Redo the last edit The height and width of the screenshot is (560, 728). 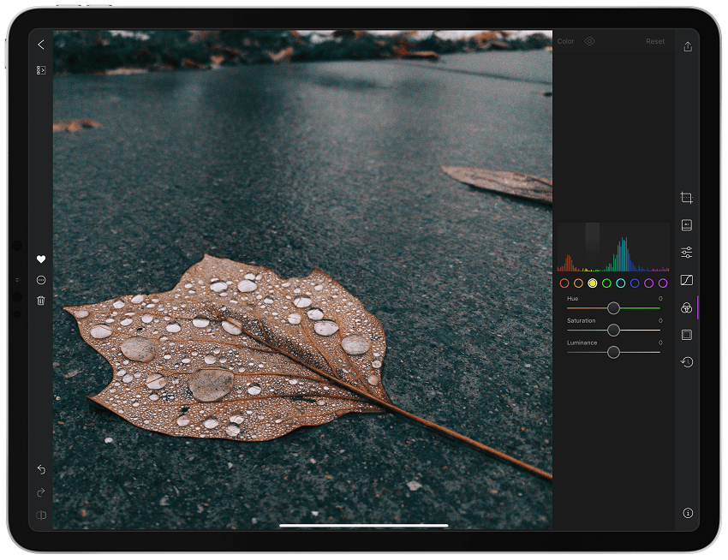click(x=40, y=492)
